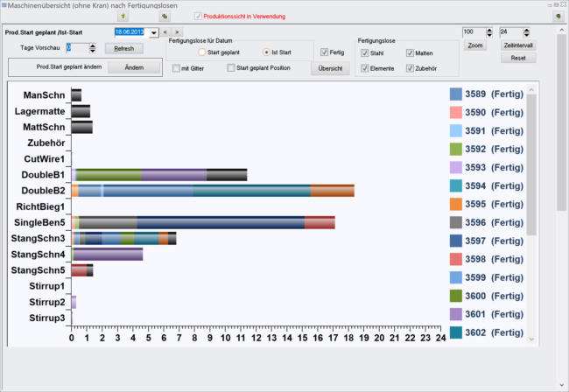Click the zoom value 100 spinner arrows

pos(488,31)
